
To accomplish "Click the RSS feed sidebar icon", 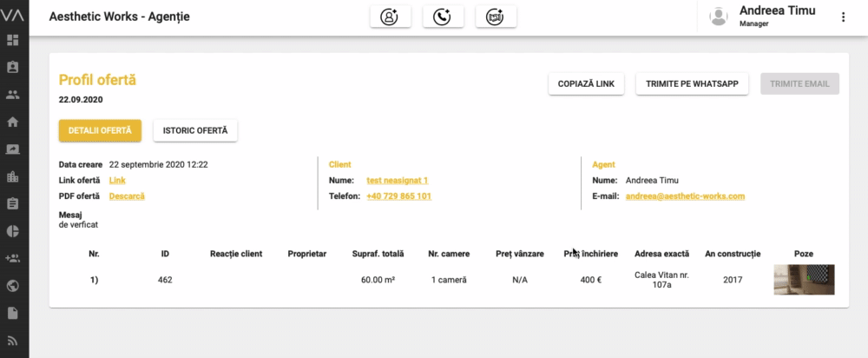I will coord(12,340).
